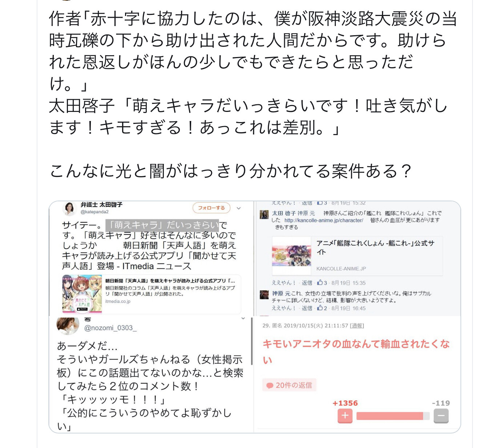Open the chevron menu beside follow button
The width and height of the screenshot is (499, 448).
[x=239, y=208]
